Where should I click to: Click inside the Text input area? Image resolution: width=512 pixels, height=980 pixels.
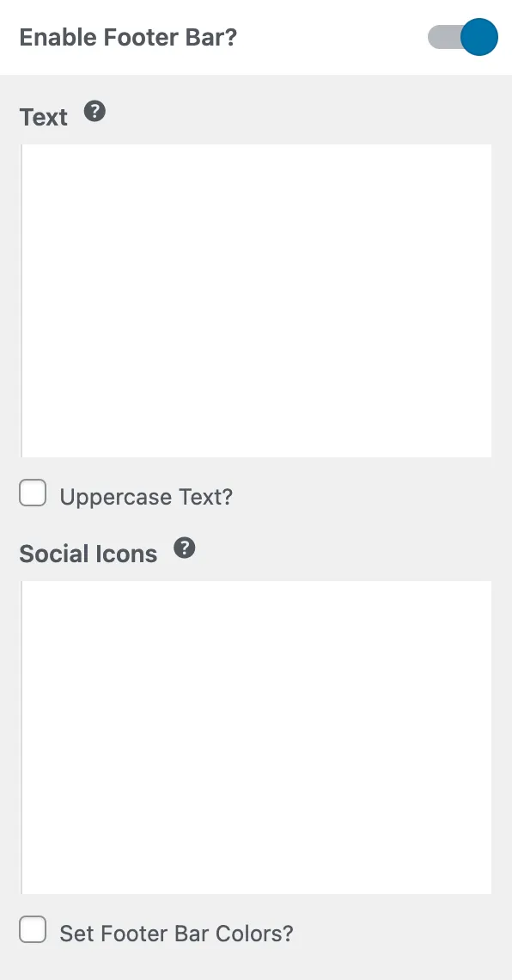(x=256, y=301)
